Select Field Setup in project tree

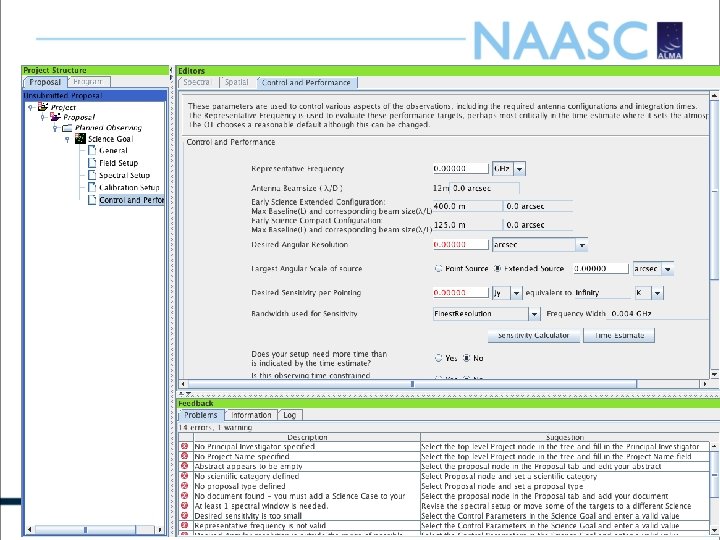pyautogui.click(x=118, y=163)
